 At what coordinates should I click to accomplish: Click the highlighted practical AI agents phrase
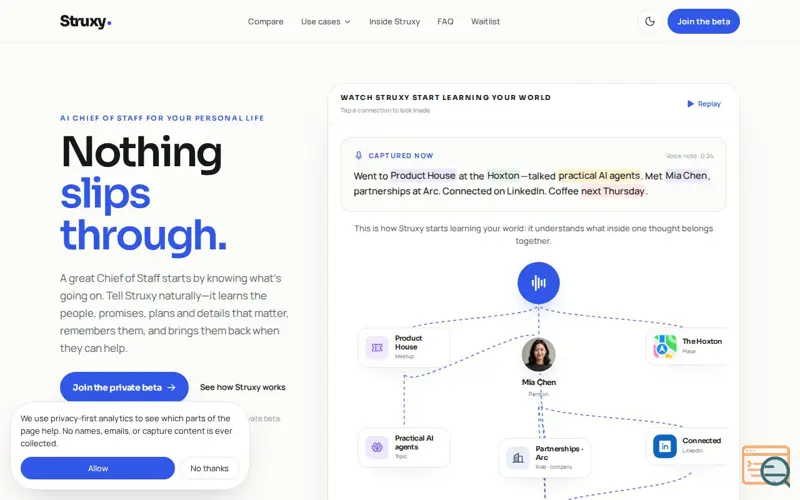click(x=599, y=176)
